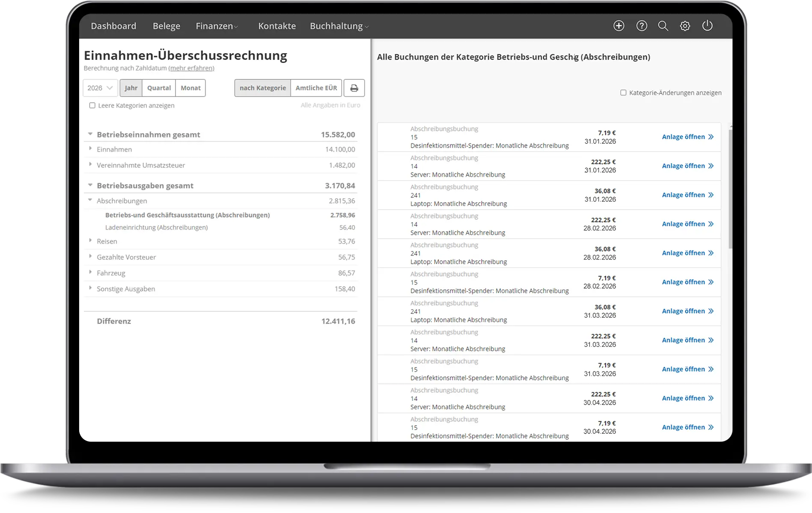Viewport: 812px width, 513px height.
Task: Click the Ladeneinrichtung amount 56,40
Action: 347,227
